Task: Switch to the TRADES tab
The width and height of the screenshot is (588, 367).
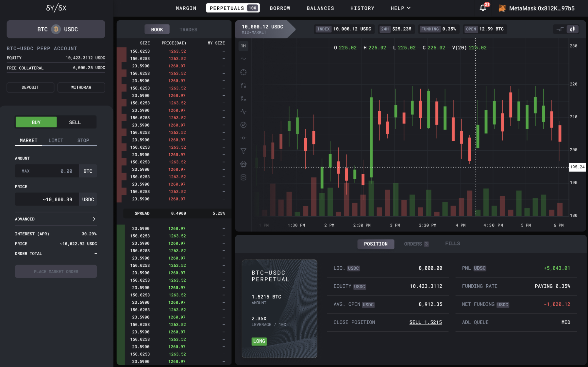Action: click(188, 29)
